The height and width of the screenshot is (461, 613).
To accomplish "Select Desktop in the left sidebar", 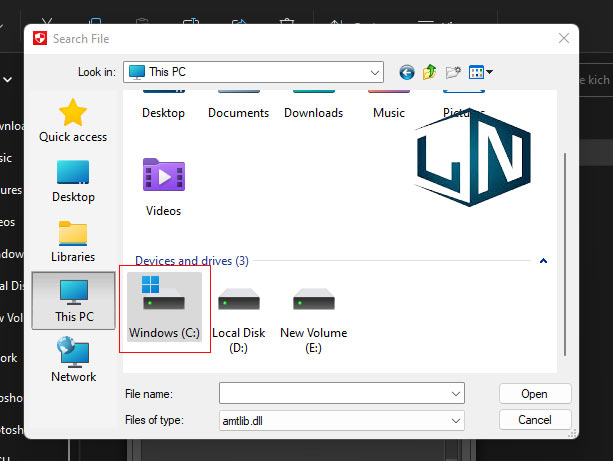I will point(73,181).
